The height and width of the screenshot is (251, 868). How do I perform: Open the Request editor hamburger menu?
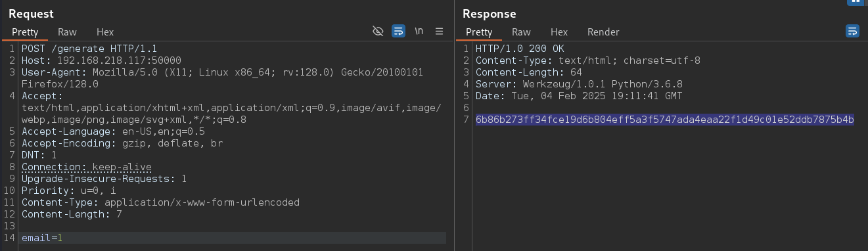[x=440, y=32]
